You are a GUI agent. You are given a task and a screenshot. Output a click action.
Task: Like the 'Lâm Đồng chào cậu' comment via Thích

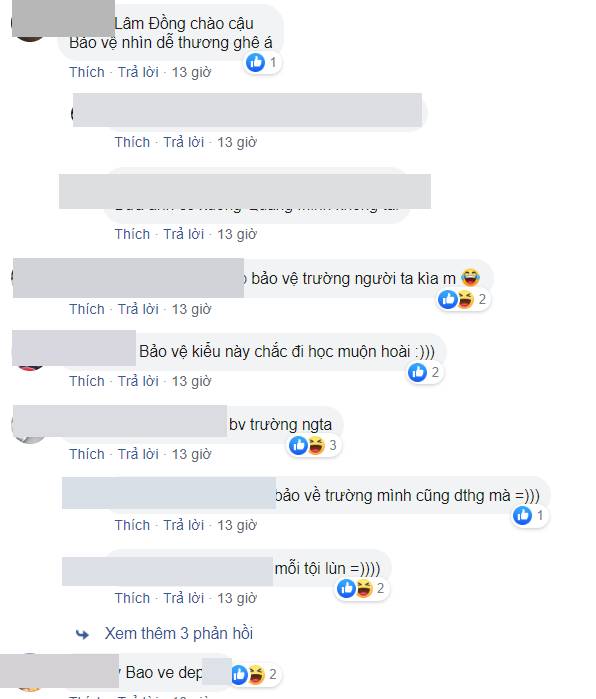point(87,72)
